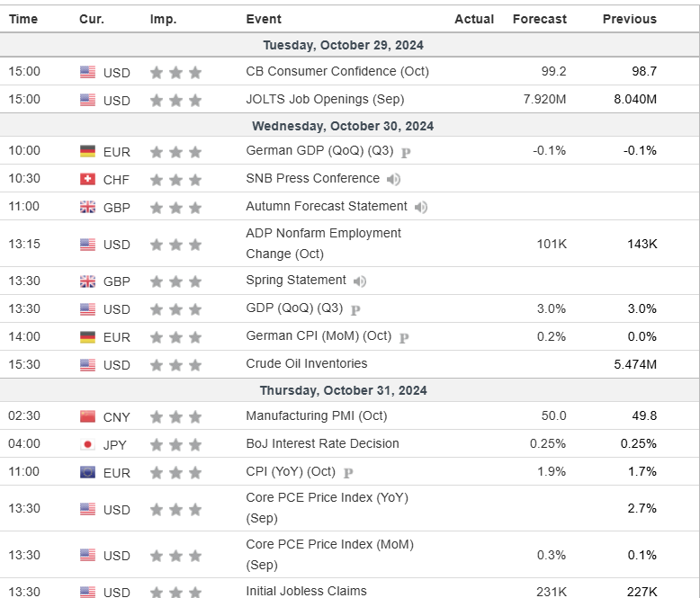Screen dimensions: 700x598
Task: Click the speaker icon next to Autumn Forecast Statement
Action: point(420,207)
